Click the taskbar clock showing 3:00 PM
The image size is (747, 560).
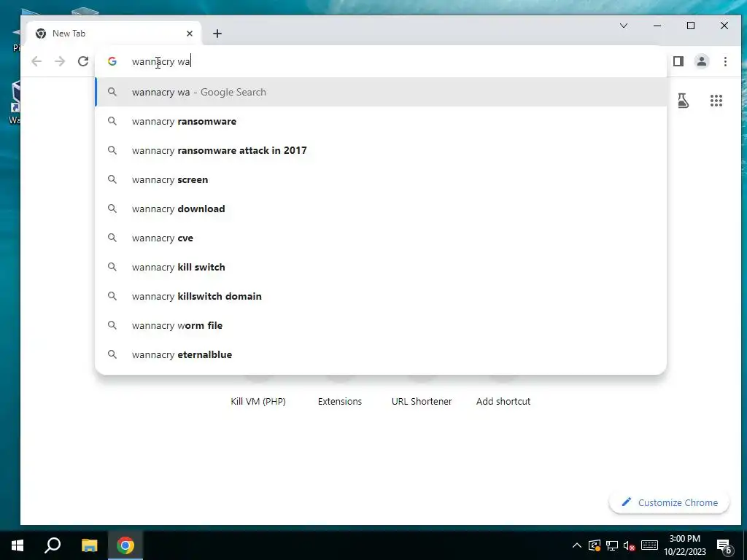[684, 545]
